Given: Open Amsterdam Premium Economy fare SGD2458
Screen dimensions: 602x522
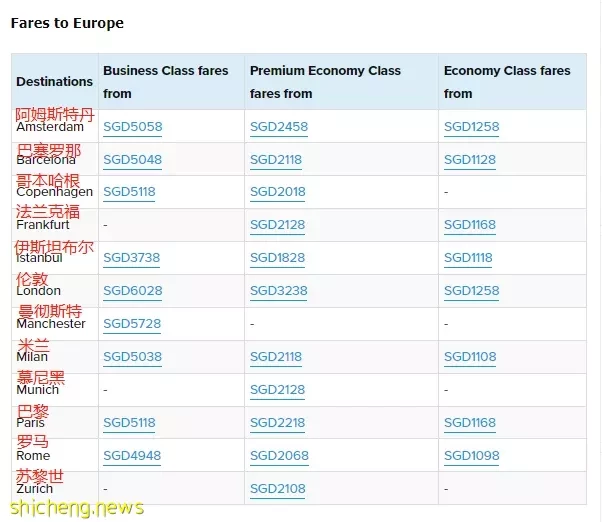Looking at the screenshot, I should point(279,127).
